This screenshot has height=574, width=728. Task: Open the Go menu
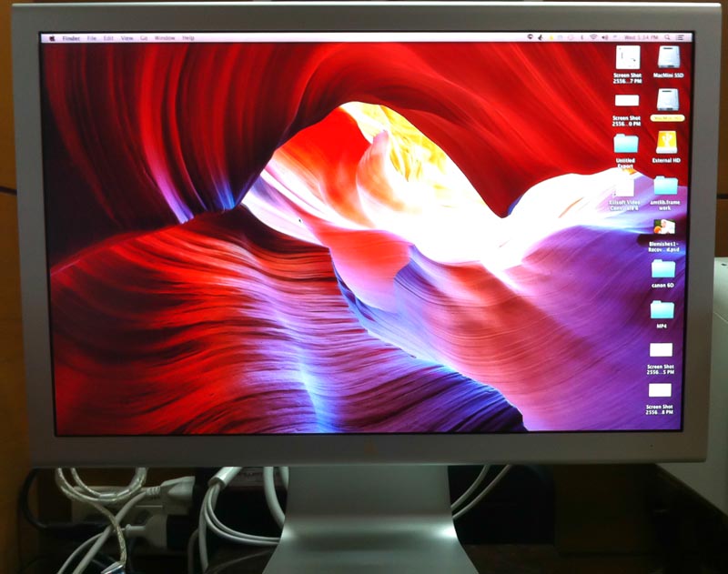point(144,38)
